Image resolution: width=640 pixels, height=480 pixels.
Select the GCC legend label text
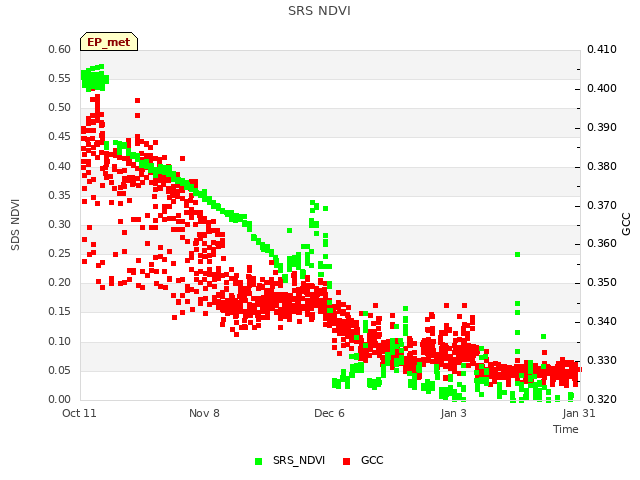372,460
